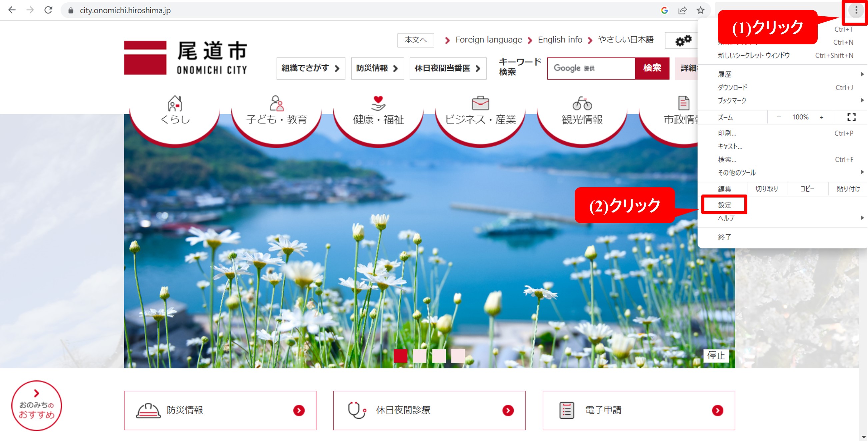This screenshot has height=441, width=868.
Task: Select first red slideshow indicator
Action: point(400,356)
